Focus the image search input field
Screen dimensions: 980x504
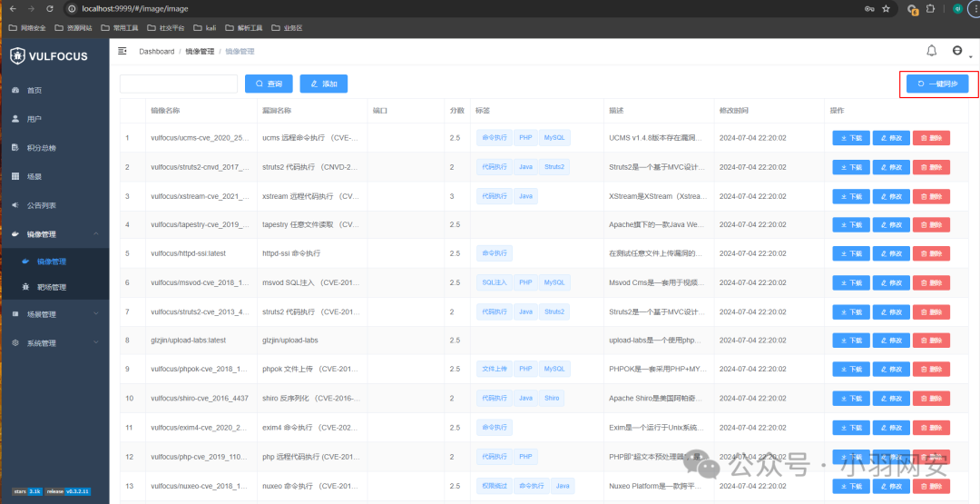pyautogui.click(x=179, y=84)
